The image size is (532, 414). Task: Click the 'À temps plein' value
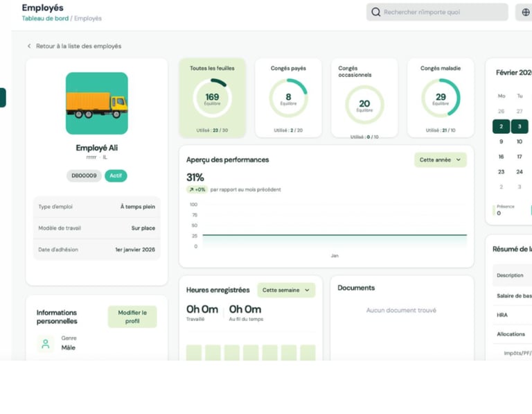point(138,207)
